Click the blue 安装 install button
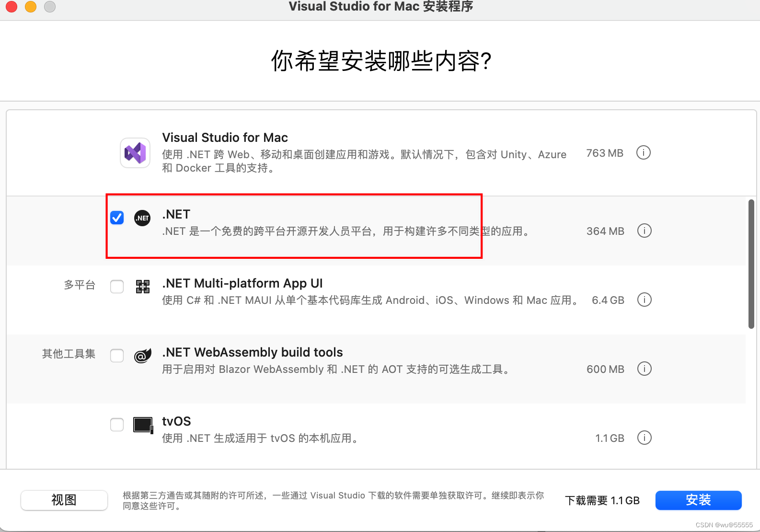760x532 pixels. coord(698,500)
